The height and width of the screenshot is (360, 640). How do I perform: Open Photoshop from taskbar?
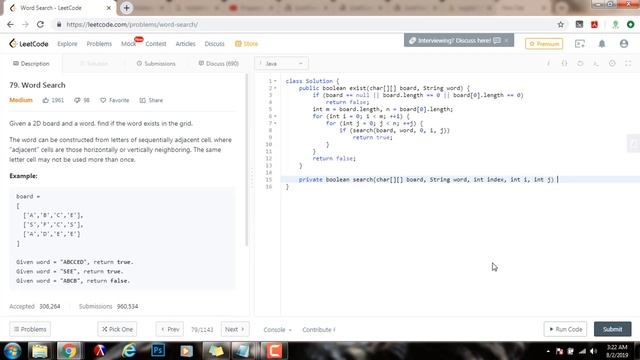tap(158, 351)
